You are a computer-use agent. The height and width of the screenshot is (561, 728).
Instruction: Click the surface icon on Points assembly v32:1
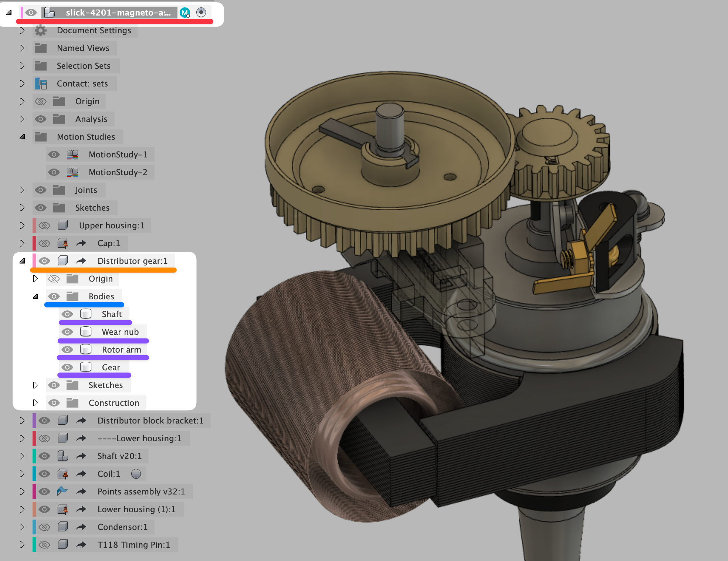pyautogui.click(x=63, y=492)
